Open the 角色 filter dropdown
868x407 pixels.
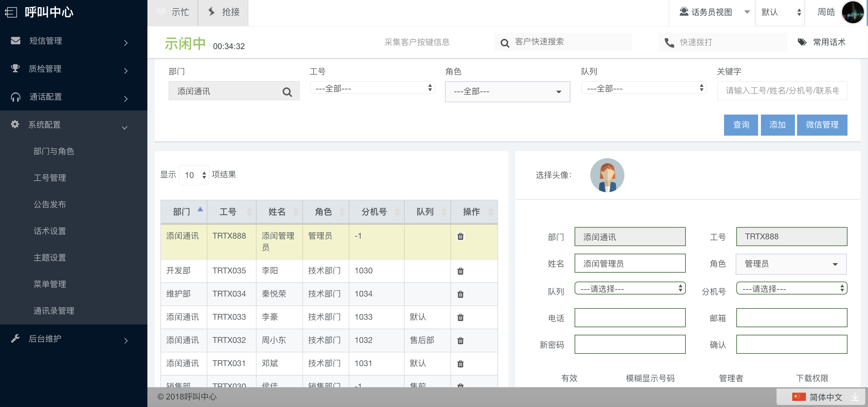tap(507, 91)
